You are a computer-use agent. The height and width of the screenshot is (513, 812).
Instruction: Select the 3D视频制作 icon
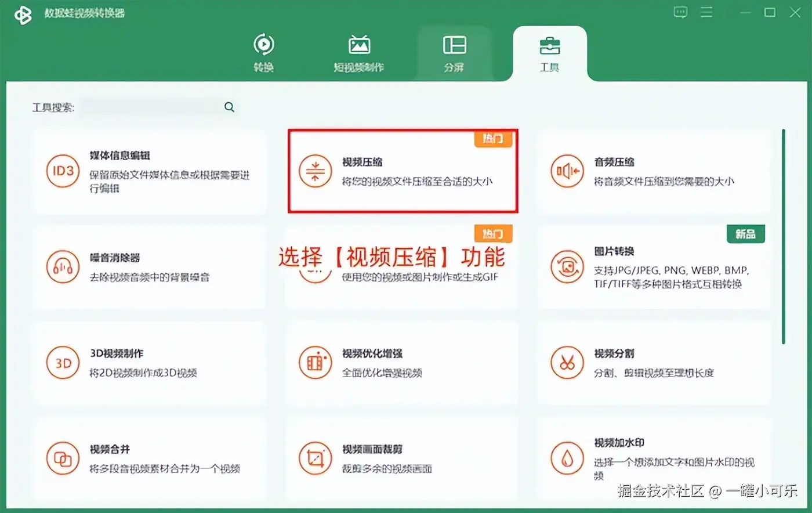pyautogui.click(x=63, y=363)
